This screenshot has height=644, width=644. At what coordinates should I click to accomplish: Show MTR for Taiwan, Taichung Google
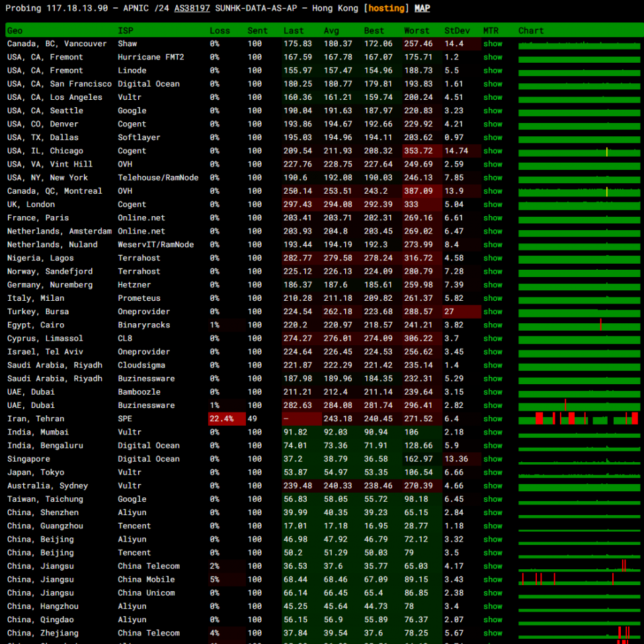(x=493, y=499)
